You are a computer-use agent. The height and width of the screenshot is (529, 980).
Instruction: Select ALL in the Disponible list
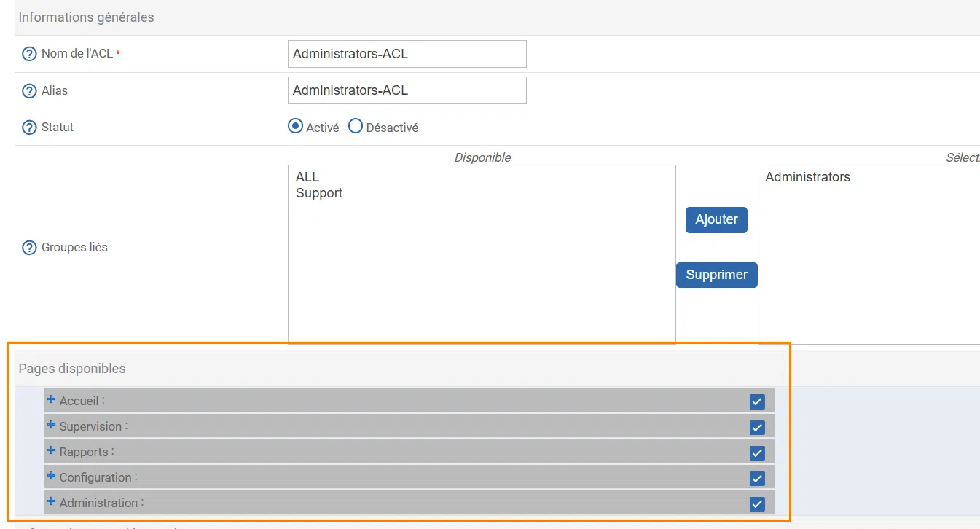pyautogui.click(x=307, y=176)
